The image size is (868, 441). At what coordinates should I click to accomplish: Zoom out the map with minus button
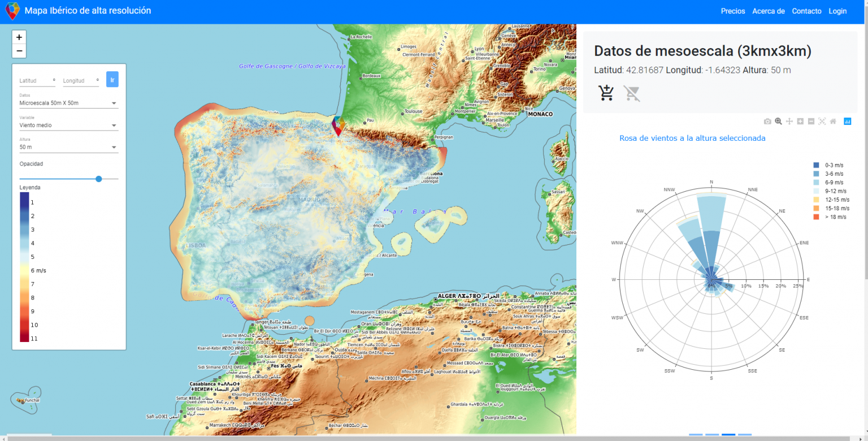coord(19,51)
